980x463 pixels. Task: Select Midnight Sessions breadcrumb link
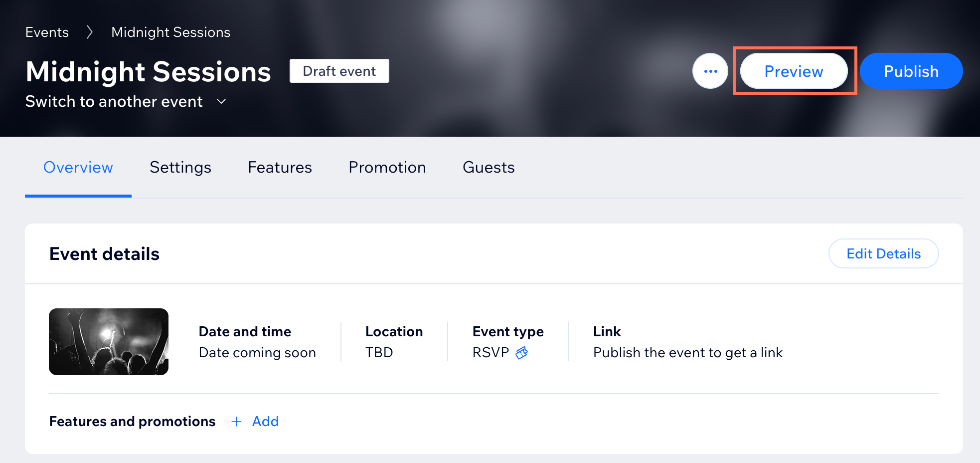pos(171,32)
